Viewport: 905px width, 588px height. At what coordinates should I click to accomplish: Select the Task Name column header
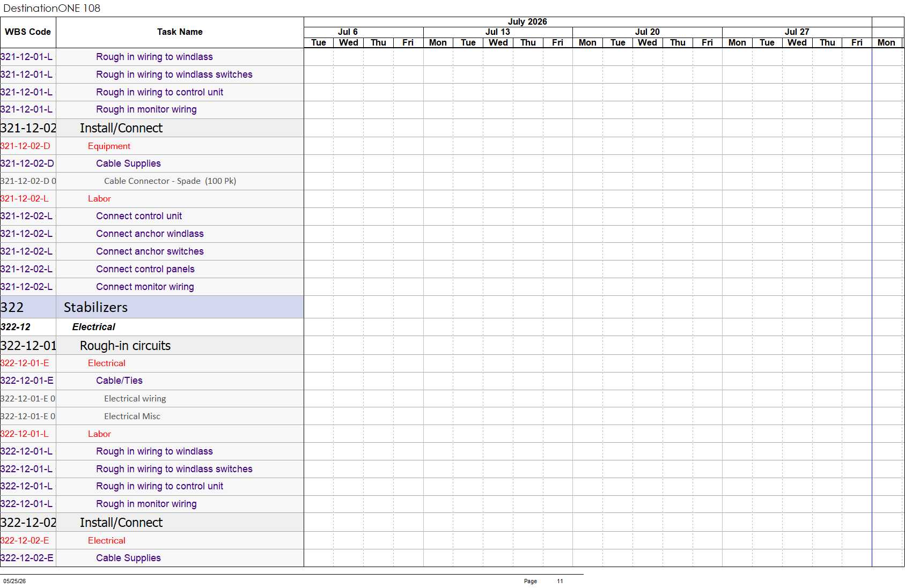pyautogui.click(x=180, y=32)
